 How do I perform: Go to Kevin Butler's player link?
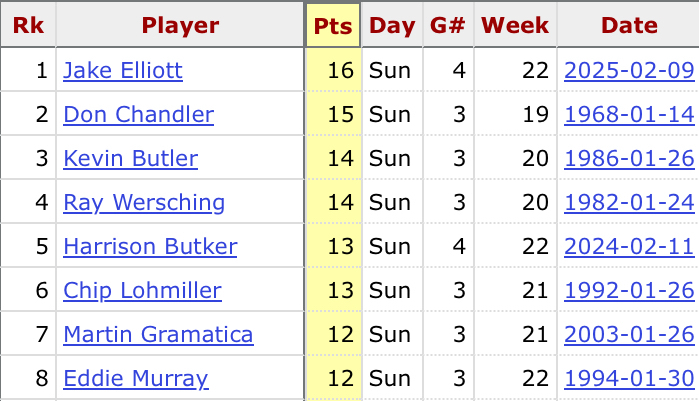coord(130,159)
